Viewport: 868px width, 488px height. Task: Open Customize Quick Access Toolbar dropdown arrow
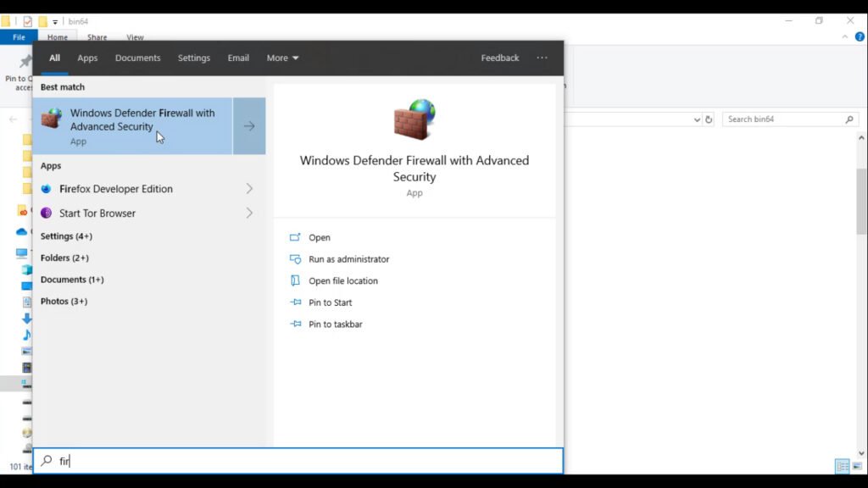[x=55, y=22]
